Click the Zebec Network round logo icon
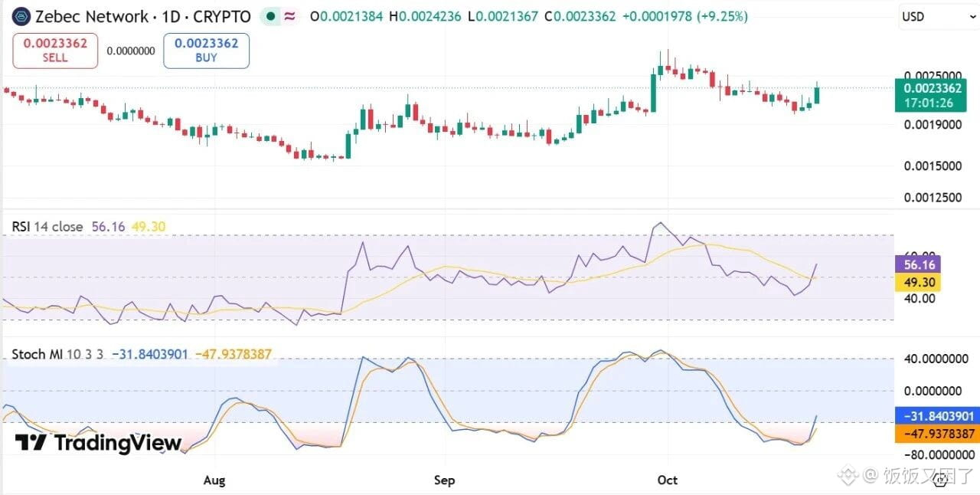The image size is (980, 495). [x=21, y=16]
